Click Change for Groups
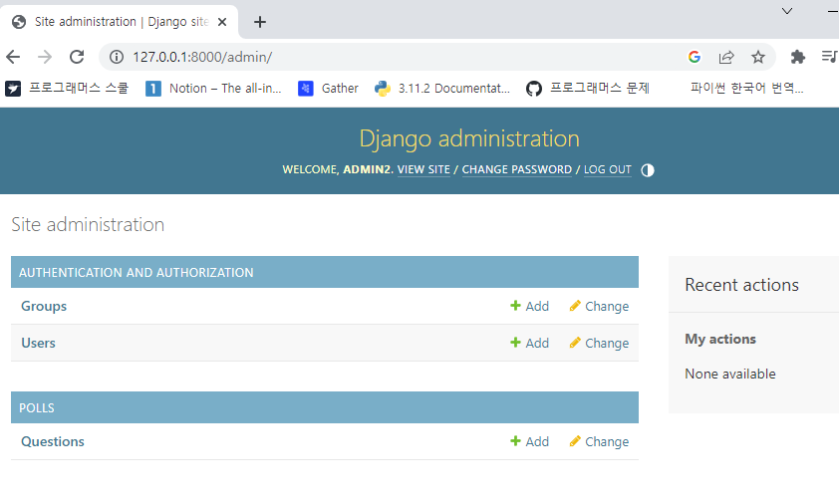This screenshot has width=839, height=504. [x=599, y=306]
